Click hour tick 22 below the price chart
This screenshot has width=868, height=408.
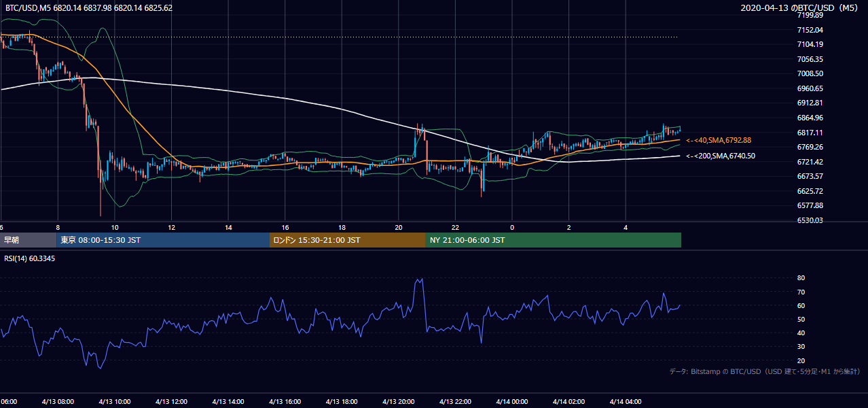456,228
